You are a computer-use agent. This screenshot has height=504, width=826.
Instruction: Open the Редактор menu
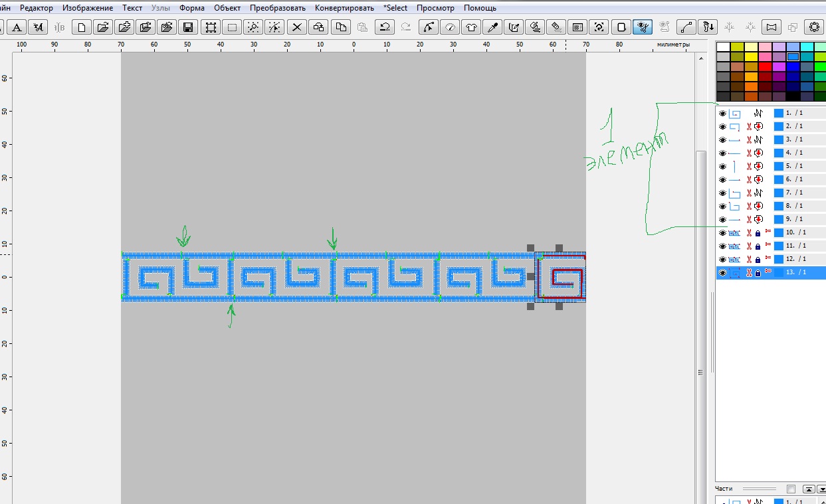coord(36,8)
